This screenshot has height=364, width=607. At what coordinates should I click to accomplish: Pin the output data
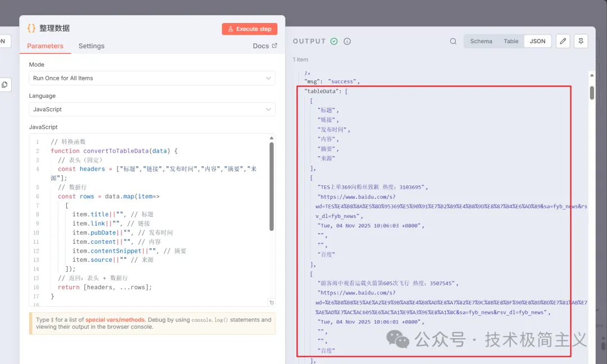(x=581, y=42)
